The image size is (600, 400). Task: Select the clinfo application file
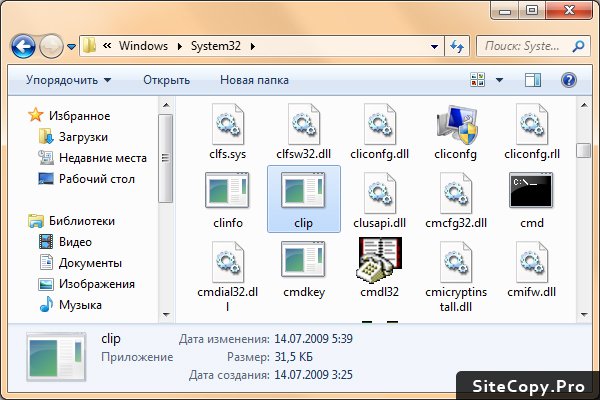(226, 191)
